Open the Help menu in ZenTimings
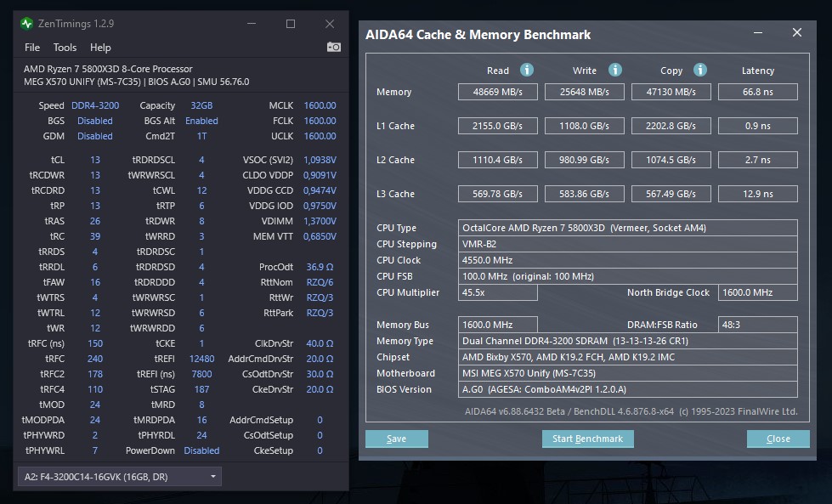832x504 pixels. click(100, 48)
